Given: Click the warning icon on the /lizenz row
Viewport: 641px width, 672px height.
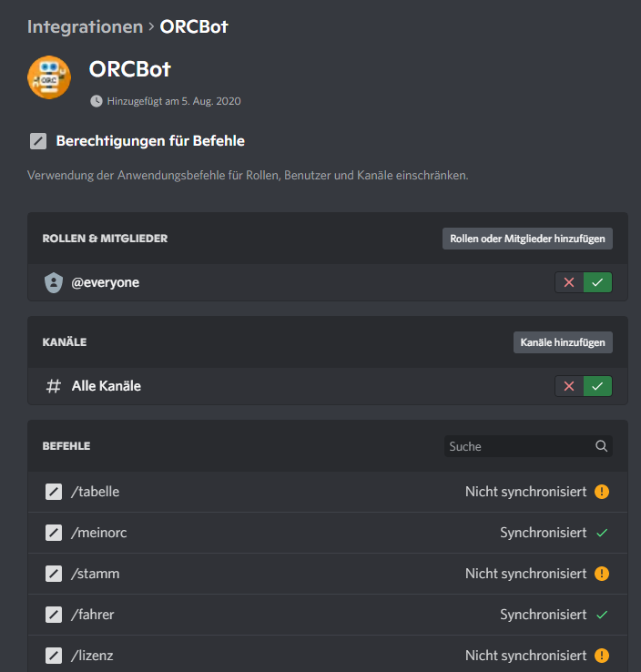Looking at the screenshot, I should 602,656.
